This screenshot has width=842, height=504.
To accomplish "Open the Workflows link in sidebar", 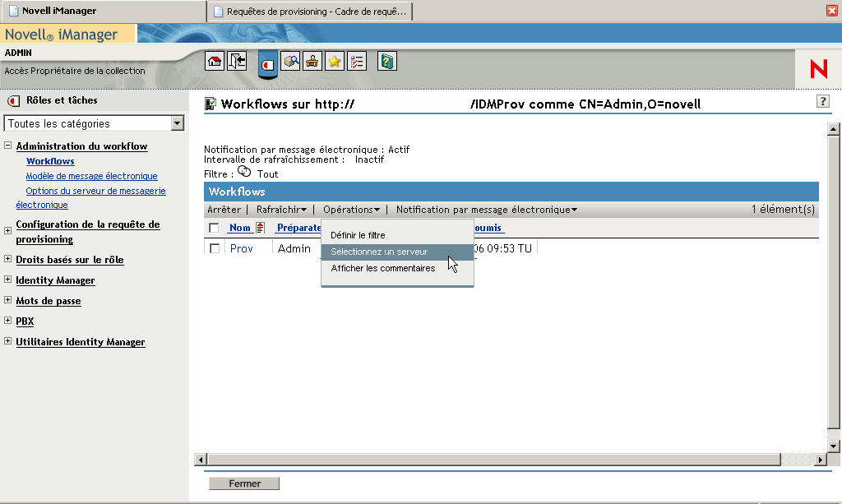I will pyautogui.click(x=50, y=161).
